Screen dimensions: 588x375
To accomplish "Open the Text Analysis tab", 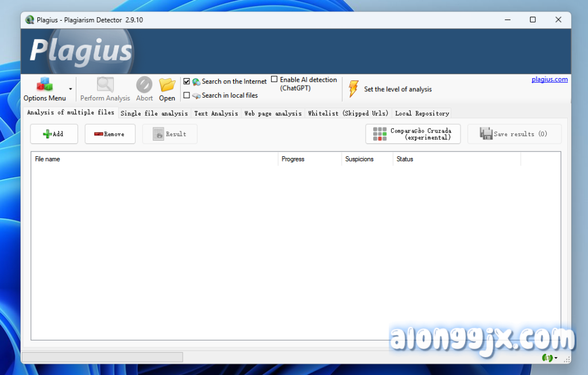I will (x=216, y=113).
